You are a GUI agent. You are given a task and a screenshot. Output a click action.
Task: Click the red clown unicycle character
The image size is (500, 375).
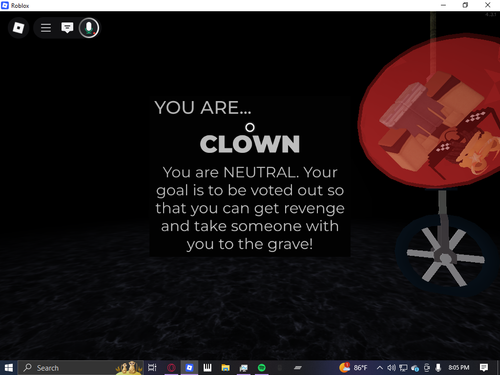pos(430,113)
